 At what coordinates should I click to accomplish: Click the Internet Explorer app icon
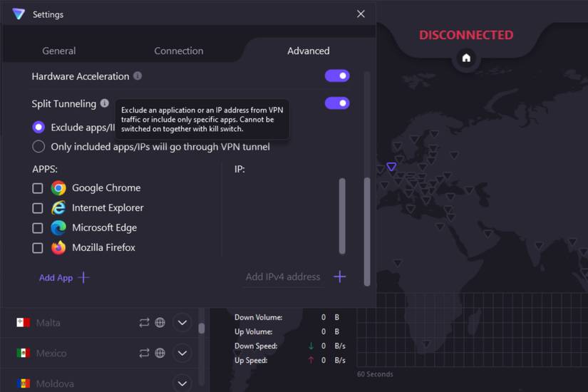58,208
